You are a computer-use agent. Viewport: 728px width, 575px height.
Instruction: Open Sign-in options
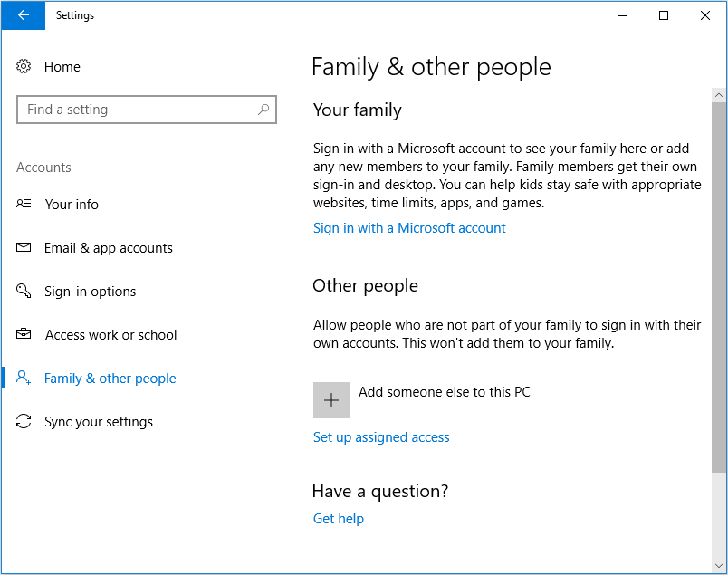point(90,292)
